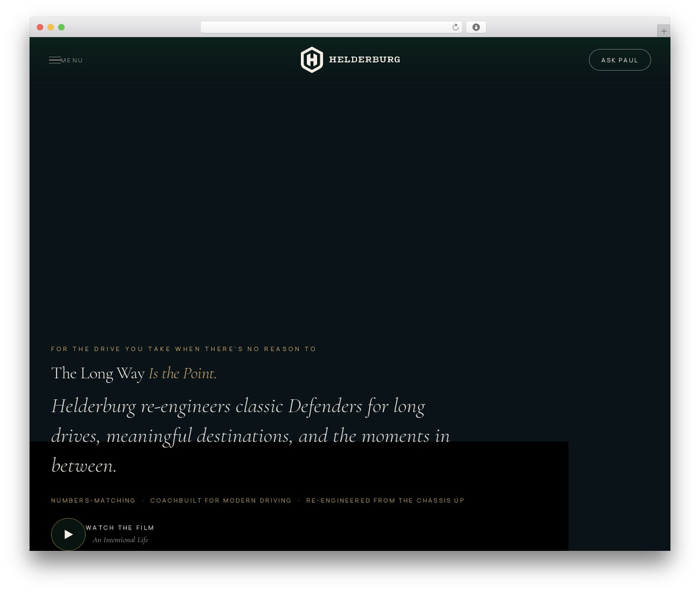The height and width of the screenshot is (593, 700).
Task: Click 'The Long Way Is the Point.' heading
Action: coord(134,374)
